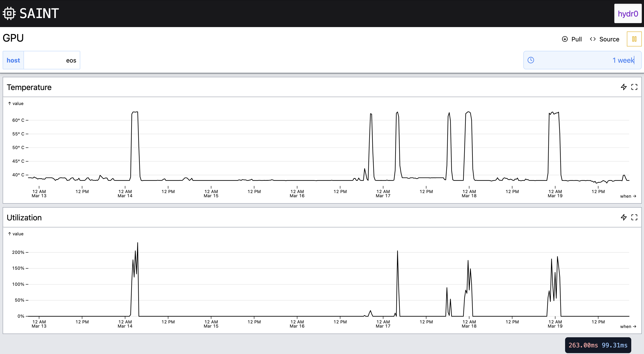Expand the Utilization chart to fullscreen
This screenshot has width=644, height=354.
(634, 217)
